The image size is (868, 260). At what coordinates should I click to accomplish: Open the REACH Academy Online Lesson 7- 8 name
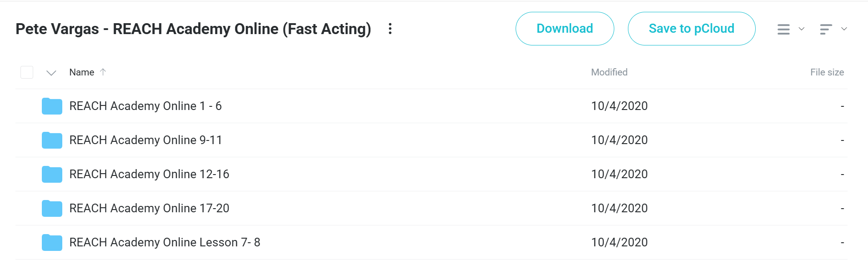tap(165, 242)
